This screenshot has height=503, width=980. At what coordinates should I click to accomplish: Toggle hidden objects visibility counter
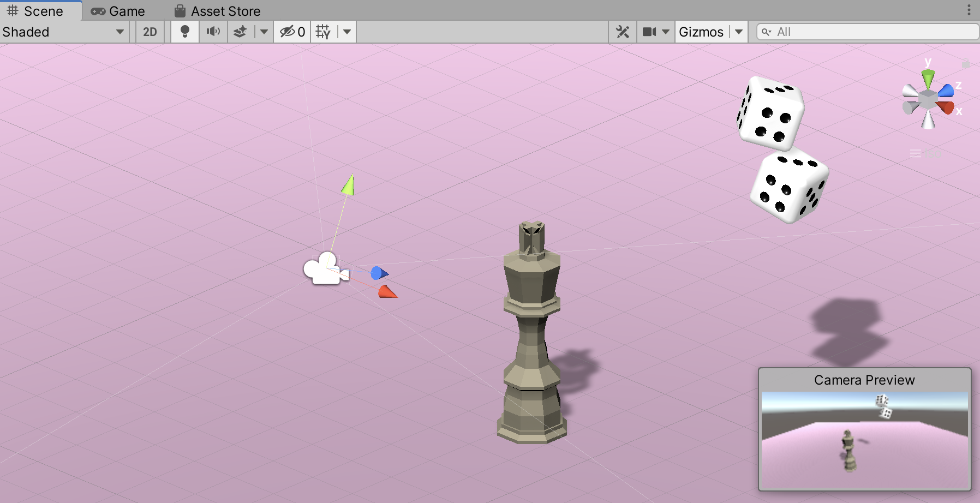click(x=292, y=32)
